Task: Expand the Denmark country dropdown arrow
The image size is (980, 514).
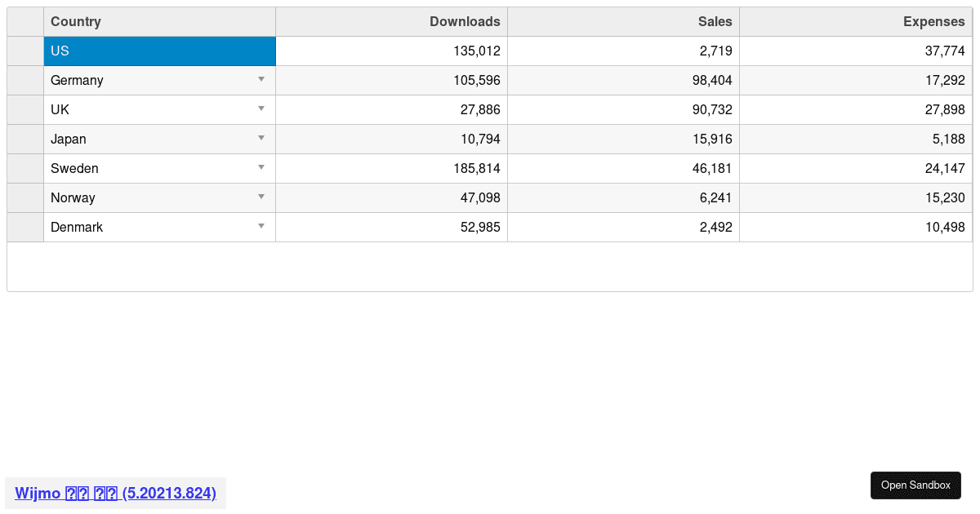Action: click(261, 226)
